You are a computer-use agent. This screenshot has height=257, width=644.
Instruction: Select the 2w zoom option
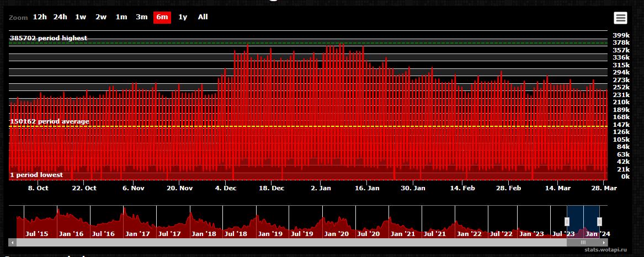[x=101, y=17]
